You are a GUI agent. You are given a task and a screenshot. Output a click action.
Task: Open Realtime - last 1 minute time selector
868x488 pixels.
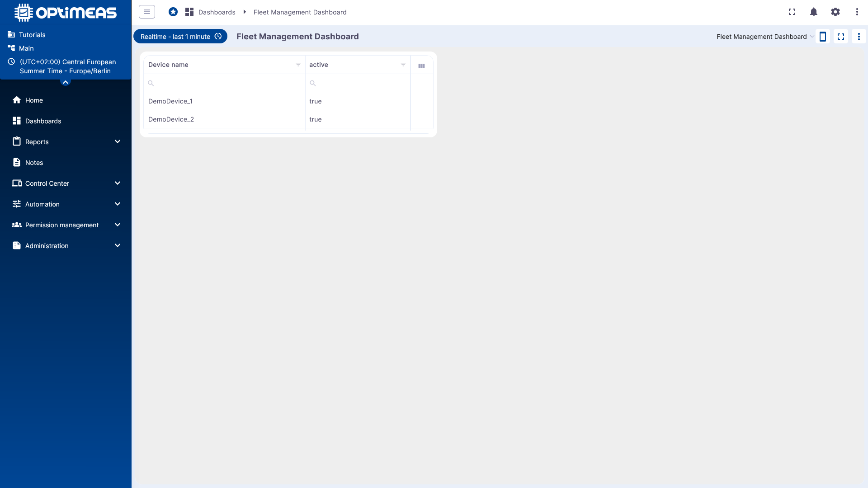[x=180, y=37]
